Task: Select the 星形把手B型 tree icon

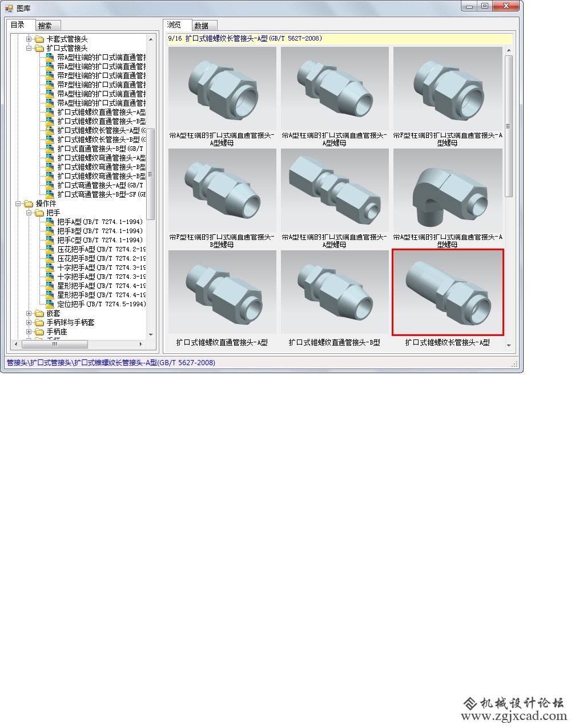Action: point(50,295)
